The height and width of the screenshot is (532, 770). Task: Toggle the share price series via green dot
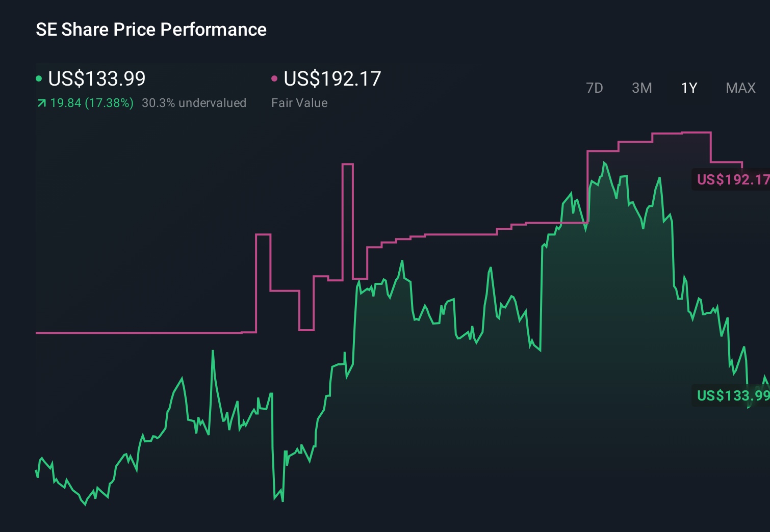tap(39, 78)
